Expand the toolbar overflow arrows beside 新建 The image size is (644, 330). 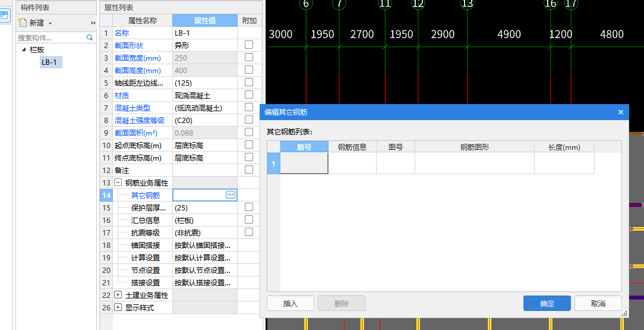click(x=93, y=23)
